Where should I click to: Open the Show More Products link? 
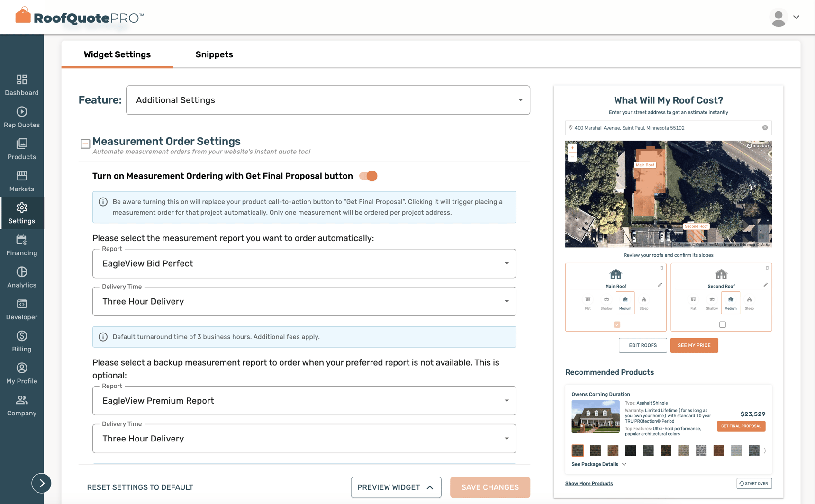click(x=589, y=483)
